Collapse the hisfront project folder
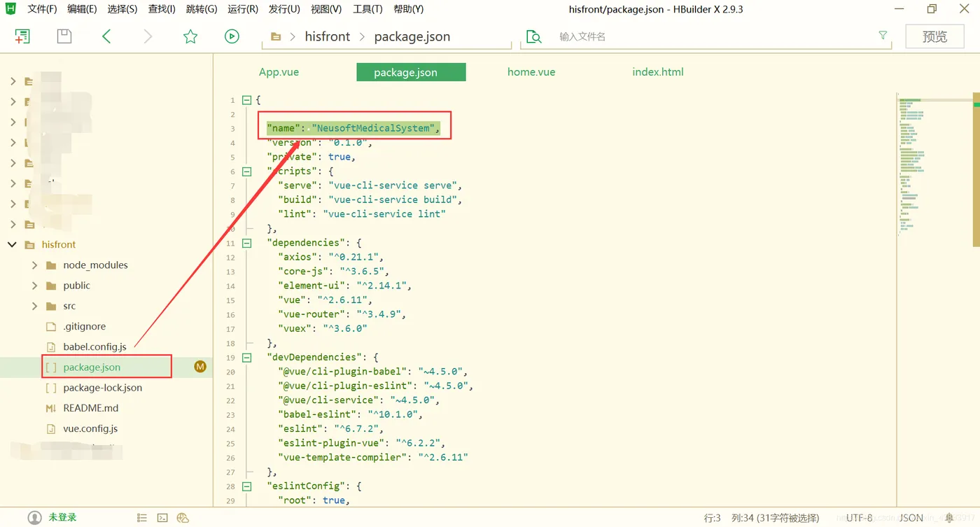980x527 pixels. pyautogui.click(x=12, y=244)
